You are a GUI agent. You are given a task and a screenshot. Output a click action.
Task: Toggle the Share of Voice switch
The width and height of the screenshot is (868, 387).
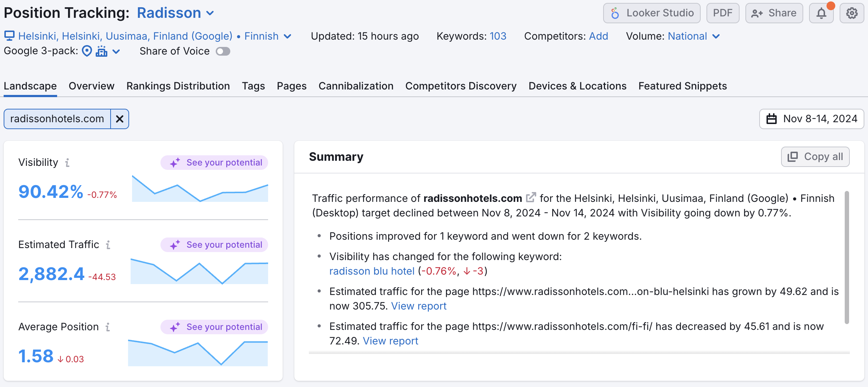point(223,51)
